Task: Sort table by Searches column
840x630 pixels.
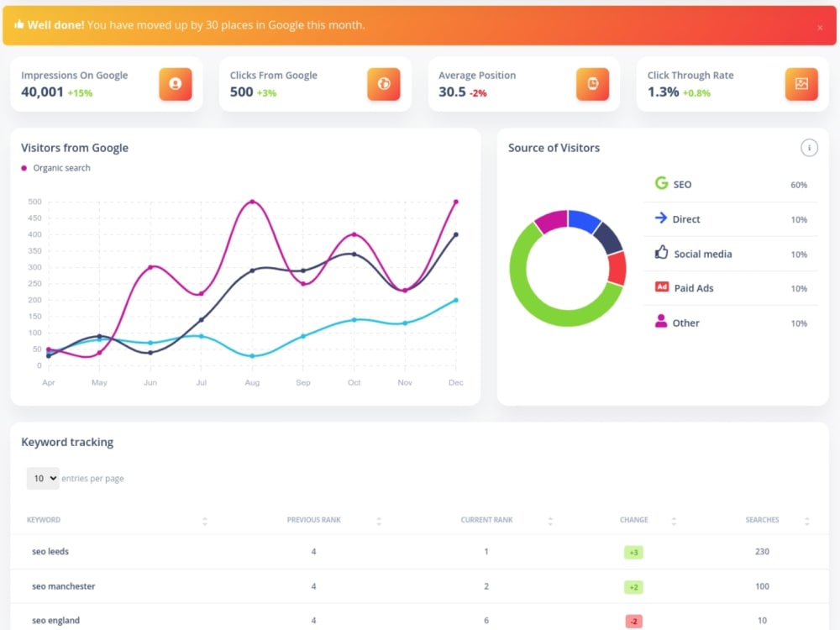Action: [x=806, y=522]
